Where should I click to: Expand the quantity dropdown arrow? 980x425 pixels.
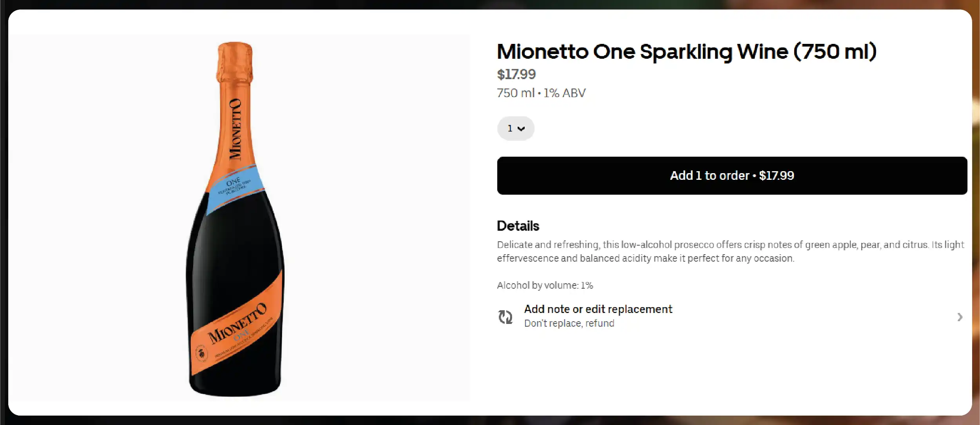(x=521, y=128)
